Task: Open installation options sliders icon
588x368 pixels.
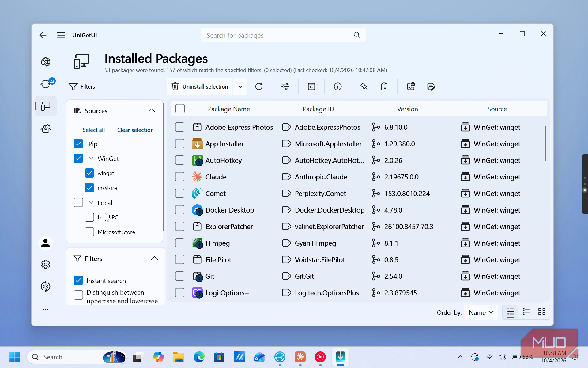Action: pyautogui.click(x=285, y=86)
